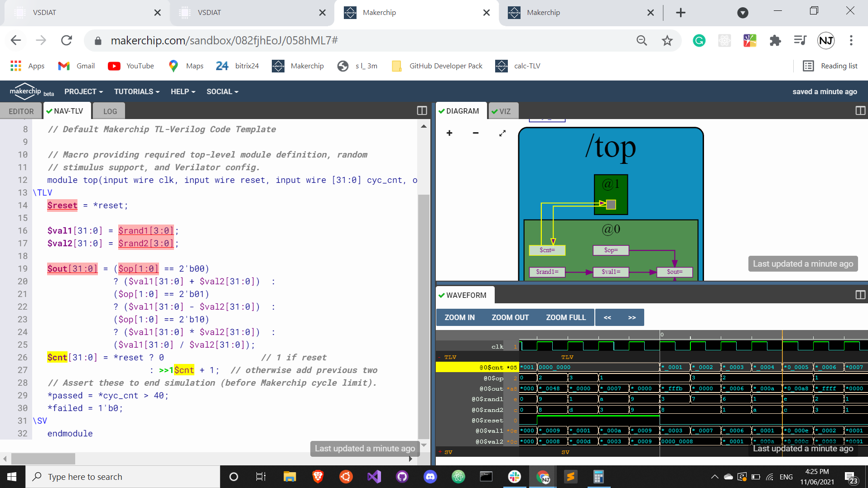Toggle split layout of the editor pane
This screenshot has width=868, height=488.
(x=422, y=110)
